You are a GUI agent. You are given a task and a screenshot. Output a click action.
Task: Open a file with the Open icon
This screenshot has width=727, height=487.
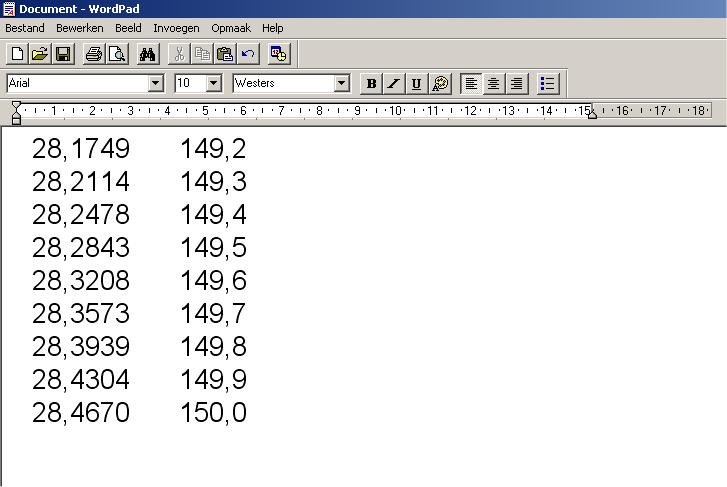coord(40,54)
